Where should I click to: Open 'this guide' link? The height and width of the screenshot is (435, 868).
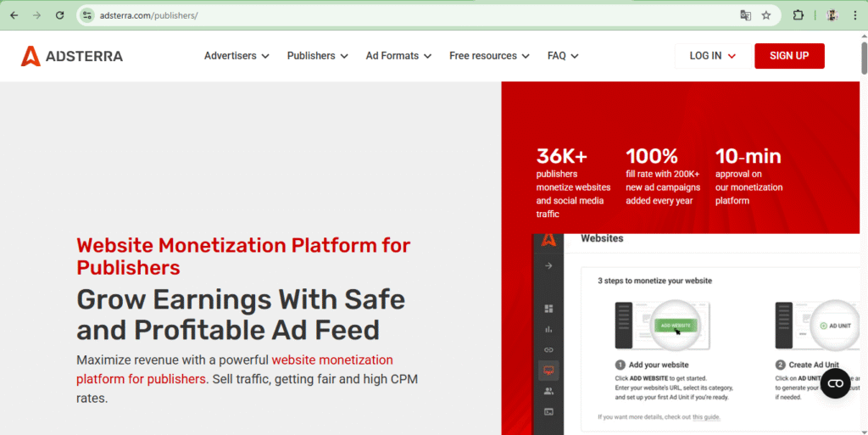(x=706, y=416)
